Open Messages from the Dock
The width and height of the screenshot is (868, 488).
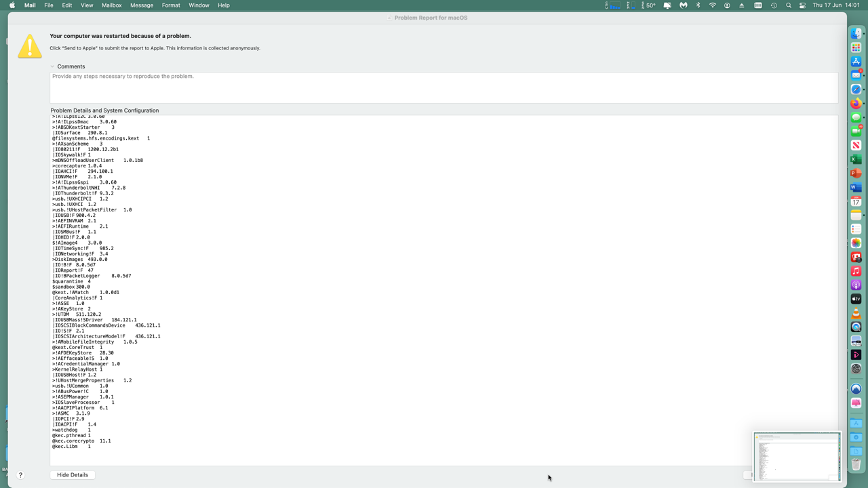(x=856, y=117)
